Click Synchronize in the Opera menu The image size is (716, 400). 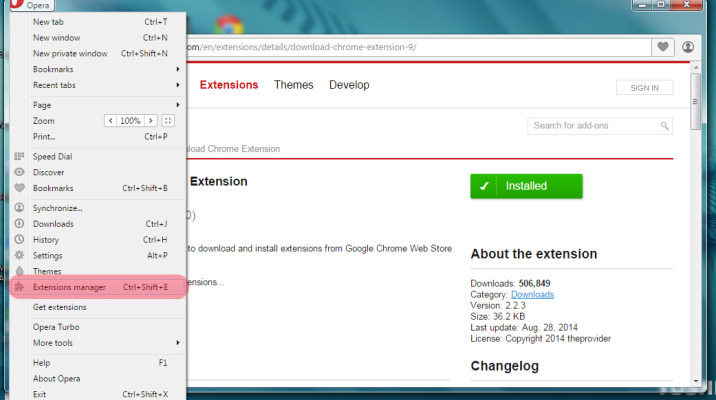pyautogui.click(x=57, y=208)
